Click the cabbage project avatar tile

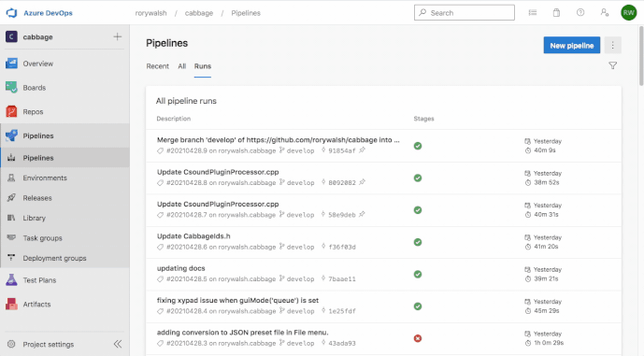click(11, 37)
